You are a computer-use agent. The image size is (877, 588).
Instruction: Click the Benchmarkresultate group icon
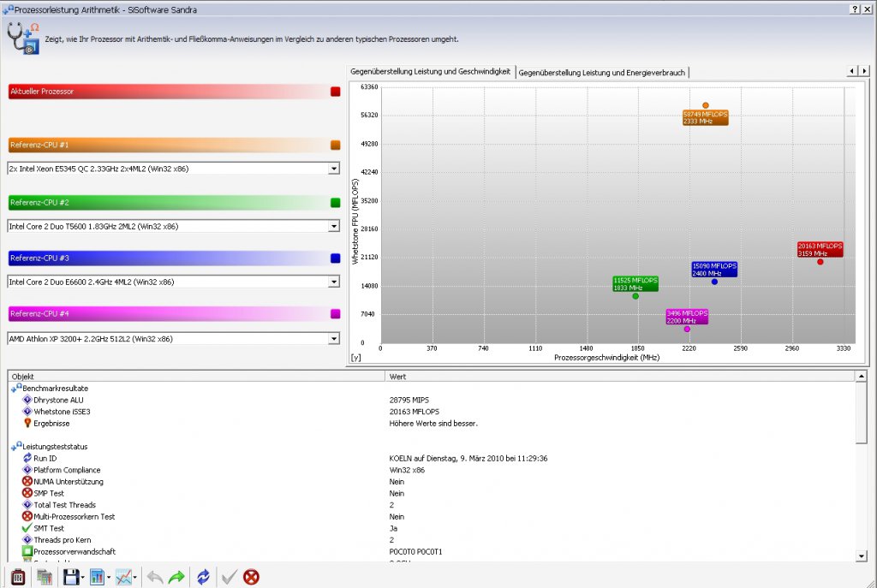(16, 388)
